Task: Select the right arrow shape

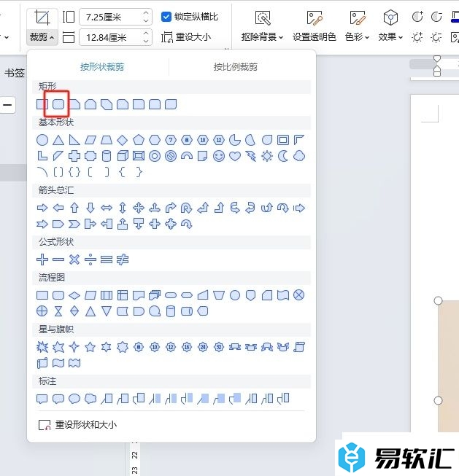Action: point(42,208)
